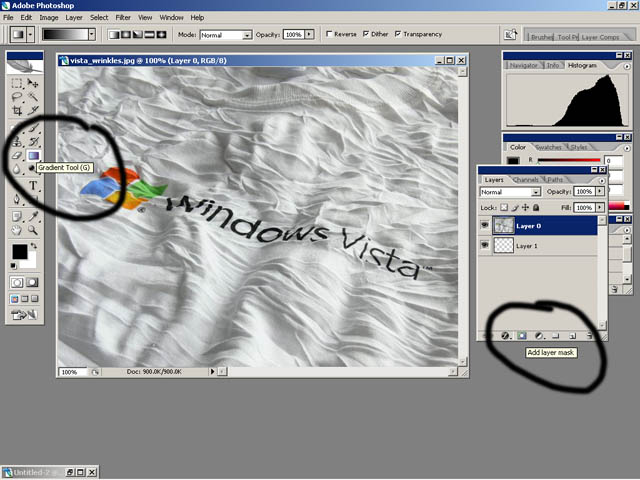The width and height of the screenshot is (640, 480).
Task: Open the gradient Mode dropdown
Action: point(225,34)
